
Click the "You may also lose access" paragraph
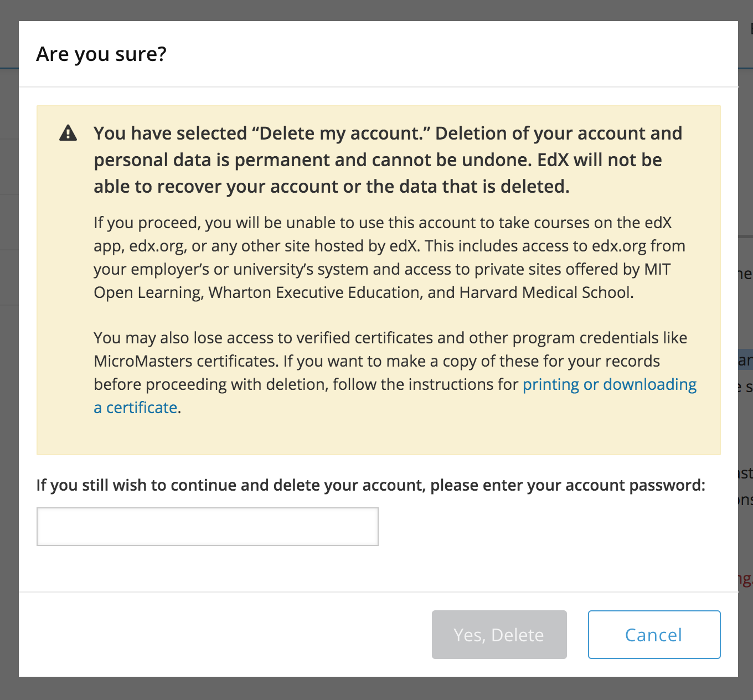(x=395, y=373)
